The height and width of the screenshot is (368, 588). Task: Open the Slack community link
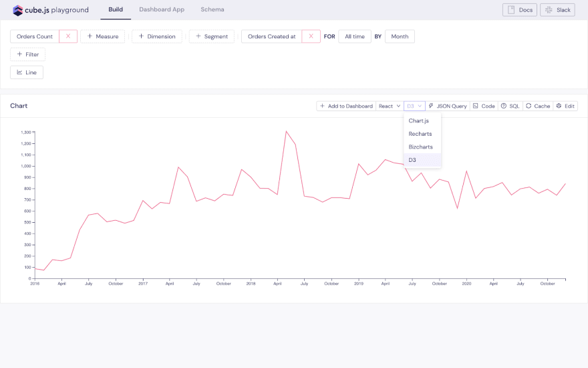coord(557,10)
